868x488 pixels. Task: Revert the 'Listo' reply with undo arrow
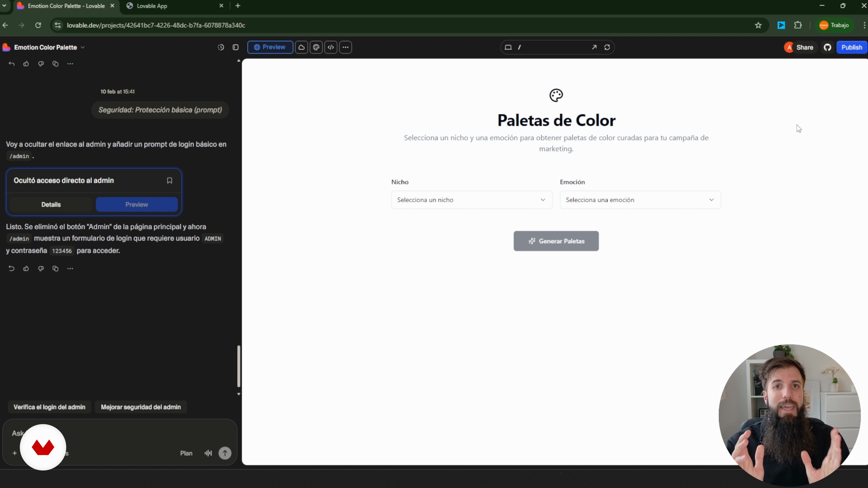click(x=12, y=268)
